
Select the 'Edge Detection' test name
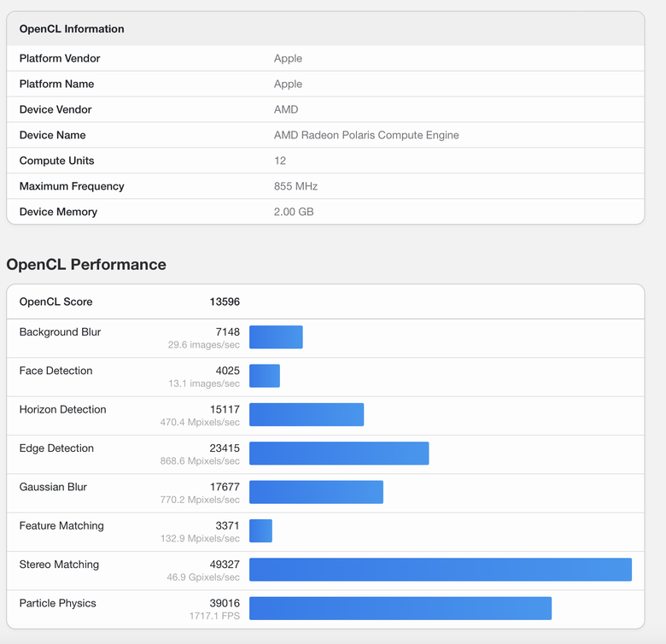(56, 448)
